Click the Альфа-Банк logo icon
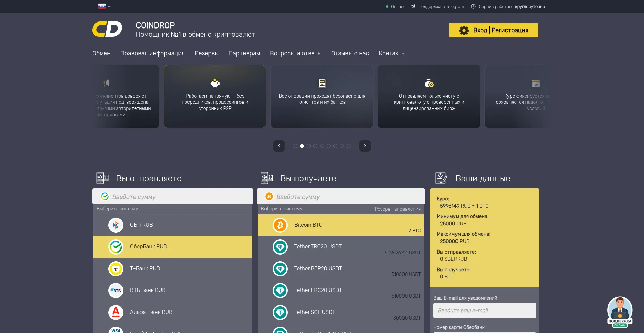 (116, 313)
